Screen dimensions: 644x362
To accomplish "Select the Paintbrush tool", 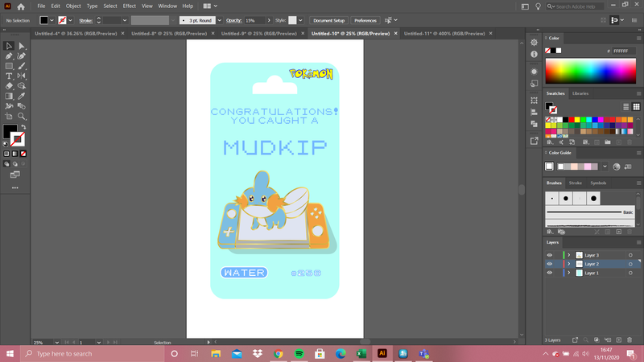I will [x=22, y=66].
